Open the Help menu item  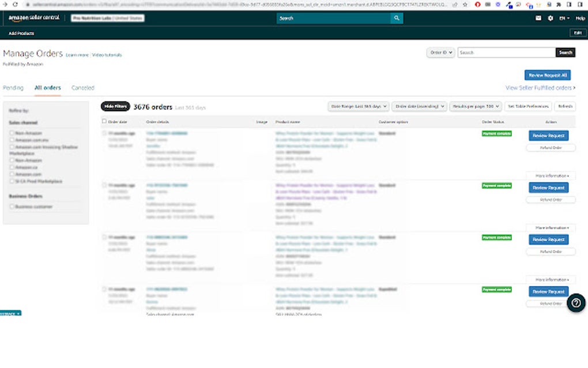580,18
